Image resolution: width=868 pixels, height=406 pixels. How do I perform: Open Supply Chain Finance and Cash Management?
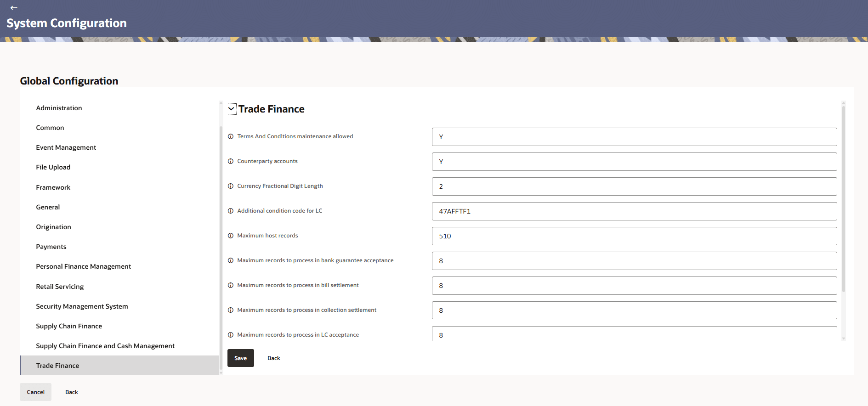coord(105,346)
